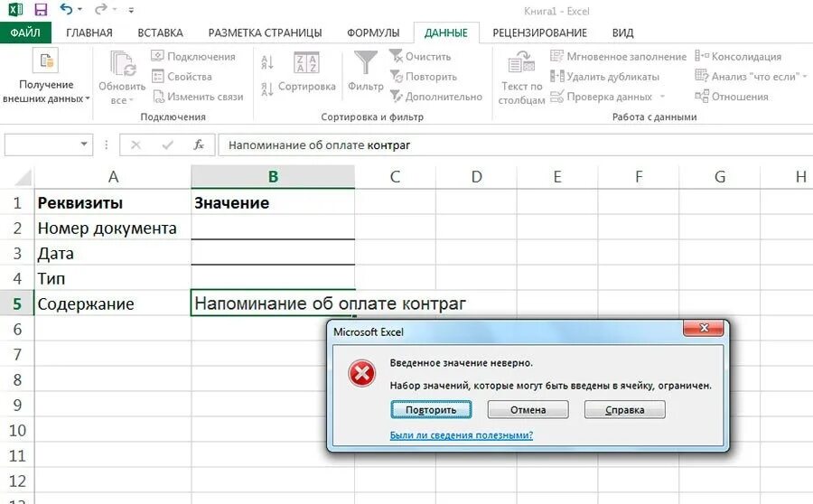Switch to the ВСТАВКА tab
The image size is (813, 504).
coord(160,33)
